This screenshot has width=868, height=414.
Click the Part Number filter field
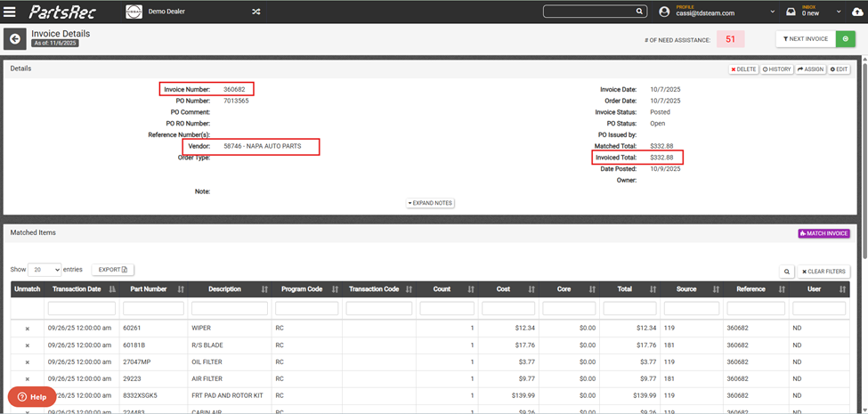pos(153,308)
